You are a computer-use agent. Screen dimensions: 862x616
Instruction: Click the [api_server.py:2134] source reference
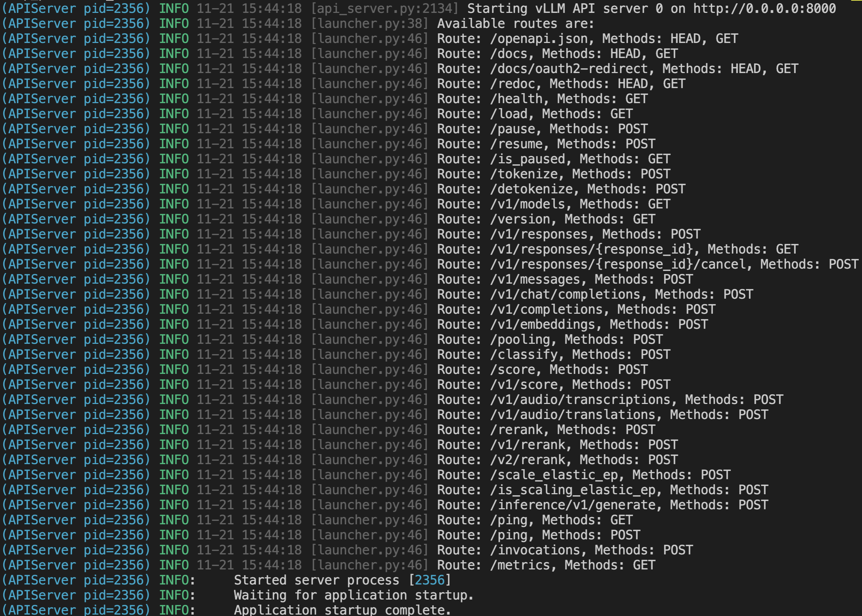pos(384,8)
